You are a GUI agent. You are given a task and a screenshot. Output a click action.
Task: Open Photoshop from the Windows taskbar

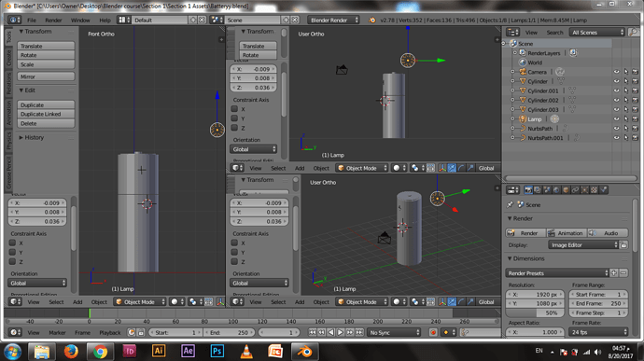[x=217, y=351]
